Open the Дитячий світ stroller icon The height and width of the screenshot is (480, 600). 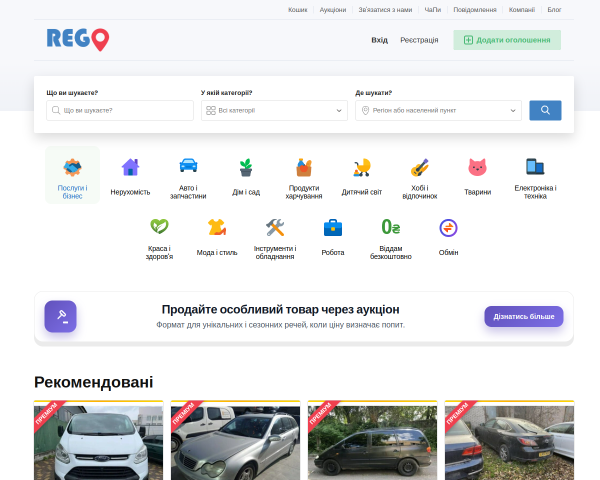coord(362,167)
